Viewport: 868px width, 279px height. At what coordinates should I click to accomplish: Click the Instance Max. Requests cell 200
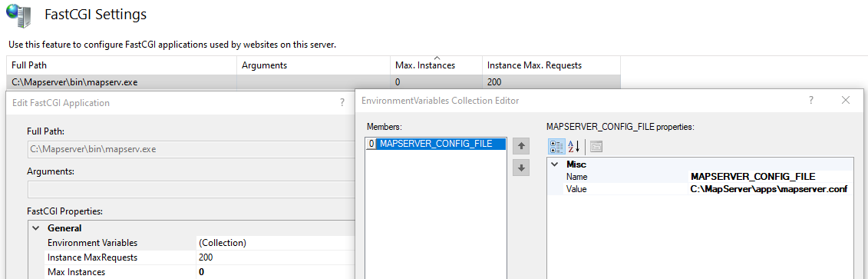click(551, 82)
